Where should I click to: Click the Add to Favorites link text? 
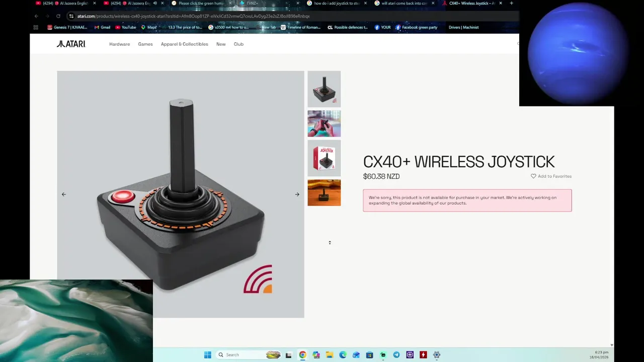pos(554,176)
